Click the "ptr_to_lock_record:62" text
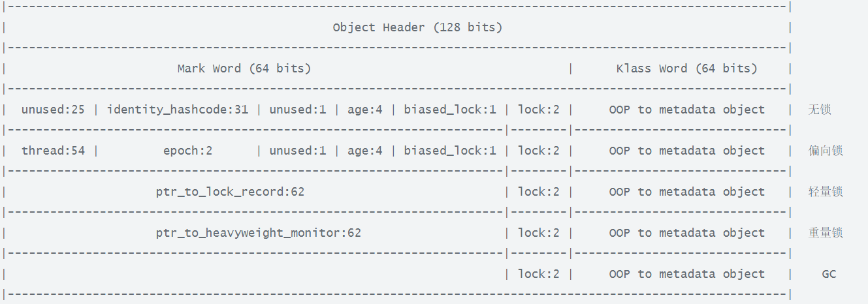Viewport: 868px width, 304px height. tap(230, 192)
